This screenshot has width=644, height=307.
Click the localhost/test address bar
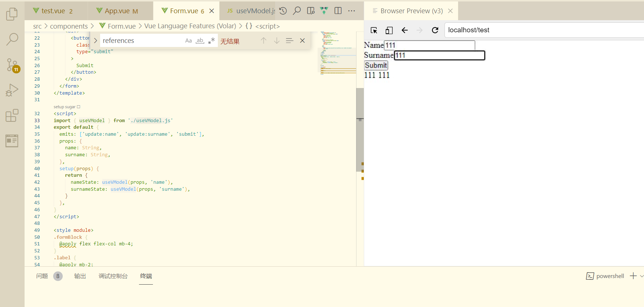544,30
